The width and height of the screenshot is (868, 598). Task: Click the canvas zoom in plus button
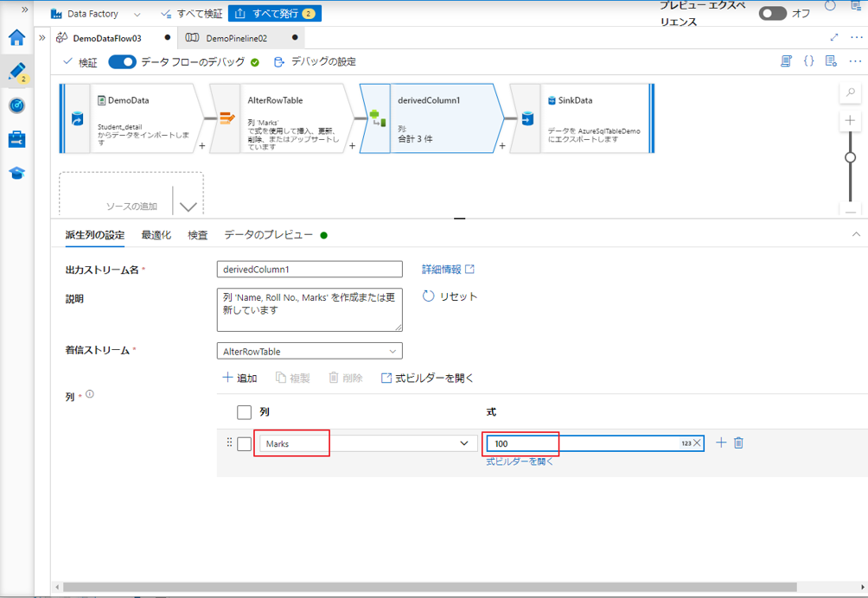click(x=851, y=121)
